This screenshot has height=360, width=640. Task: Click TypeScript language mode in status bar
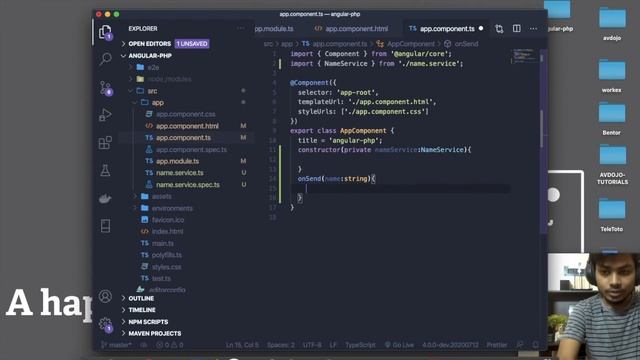(x=360, y=345)
